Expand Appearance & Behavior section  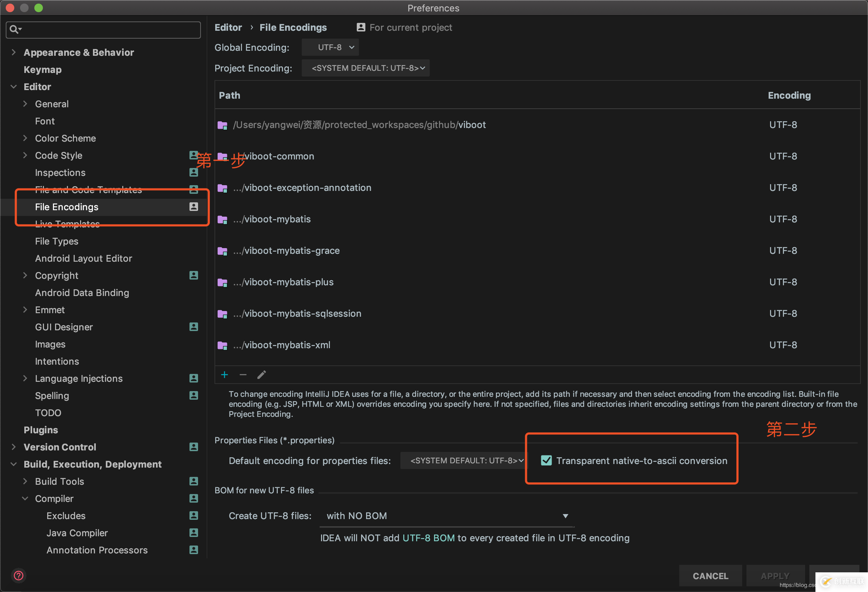14,52
